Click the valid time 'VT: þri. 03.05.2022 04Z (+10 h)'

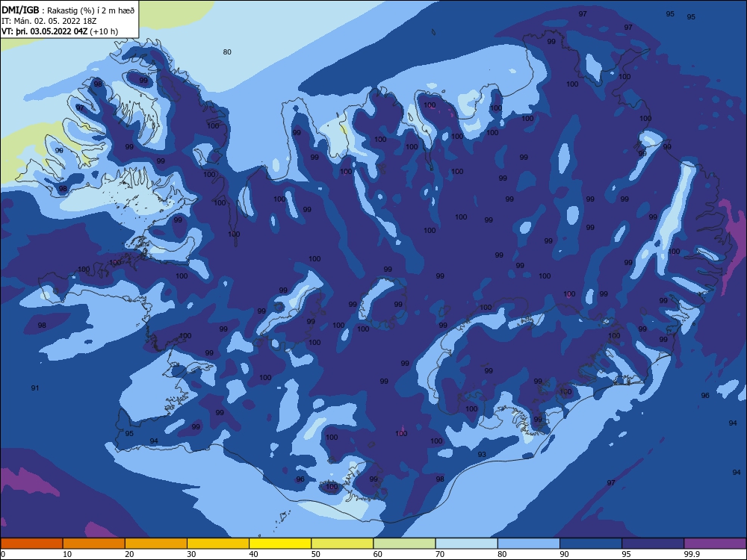(x=60, y=31)
